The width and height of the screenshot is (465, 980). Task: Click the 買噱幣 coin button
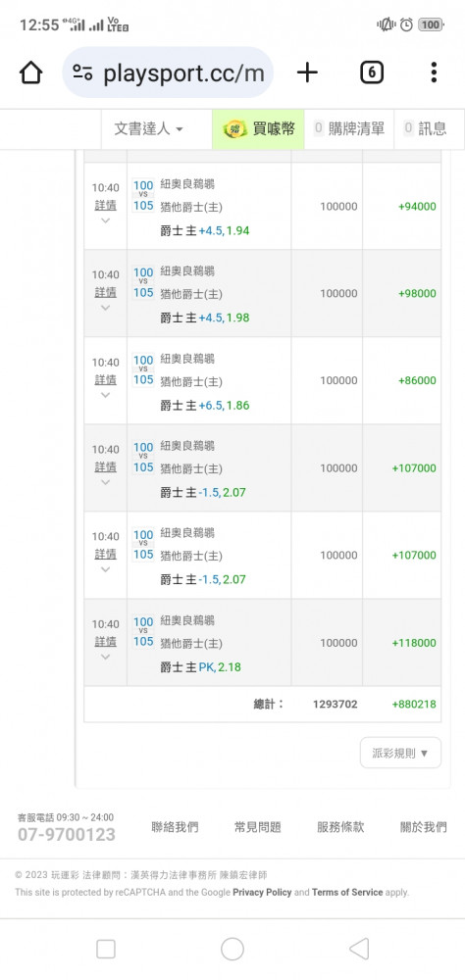click(258, 128)
